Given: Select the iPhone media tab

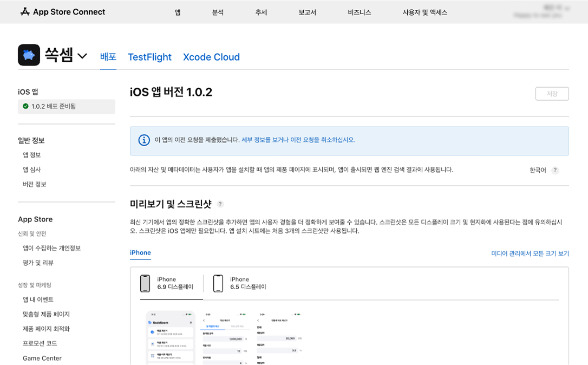Looking at the screenshot, I should (140, 253).
